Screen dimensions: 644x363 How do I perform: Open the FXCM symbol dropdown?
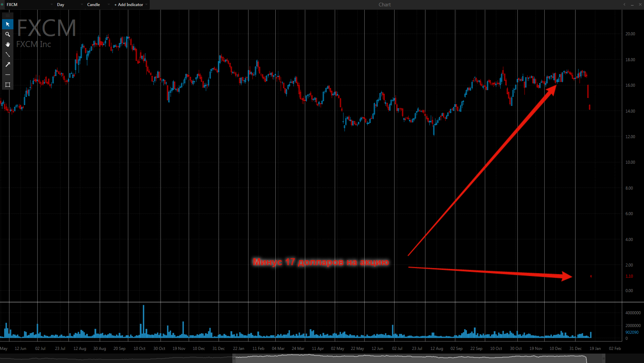click(30, 5)
